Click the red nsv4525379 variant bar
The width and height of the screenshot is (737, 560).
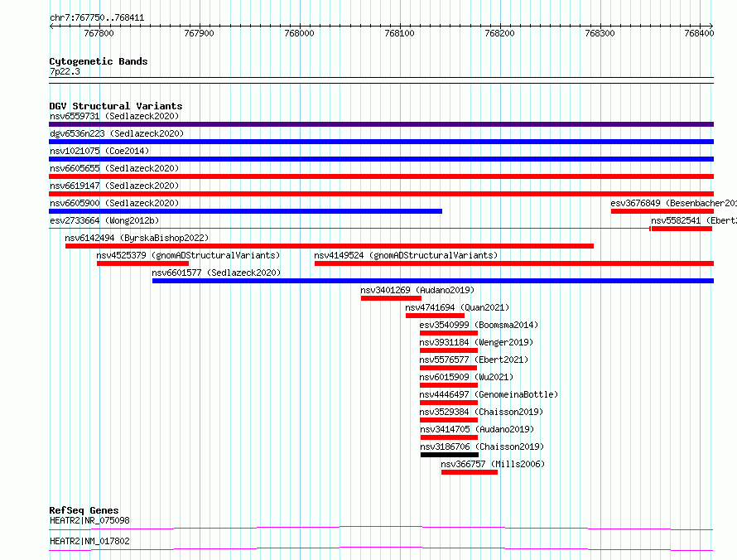(x=143, y=263)
